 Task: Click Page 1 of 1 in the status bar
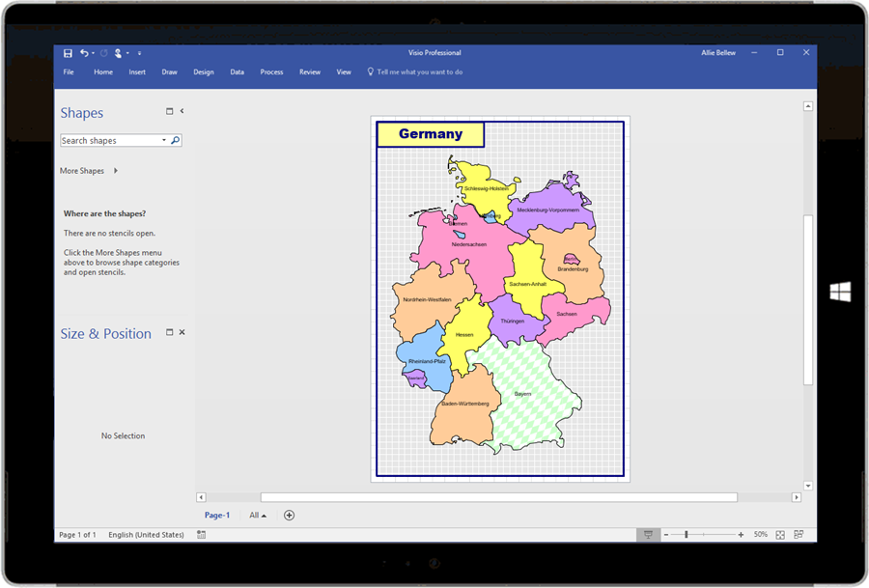click(77, 535)
